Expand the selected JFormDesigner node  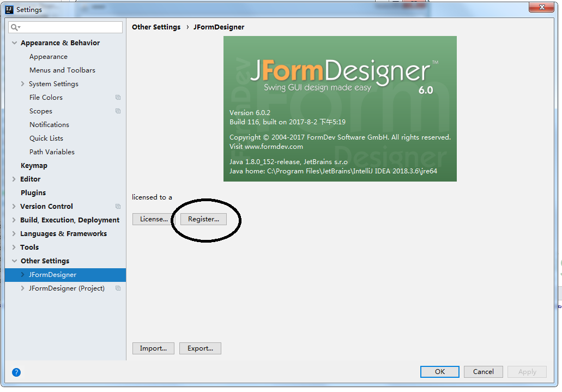tap(22, 274)
